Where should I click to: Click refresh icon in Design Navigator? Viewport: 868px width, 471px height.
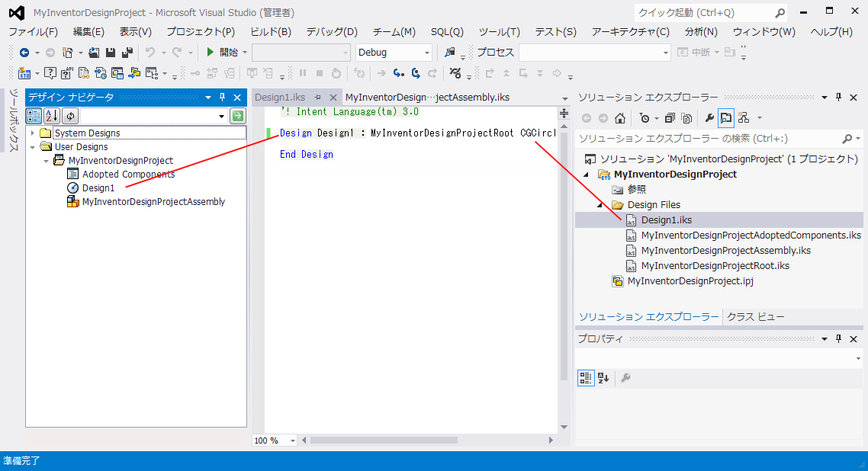point(70,116)
